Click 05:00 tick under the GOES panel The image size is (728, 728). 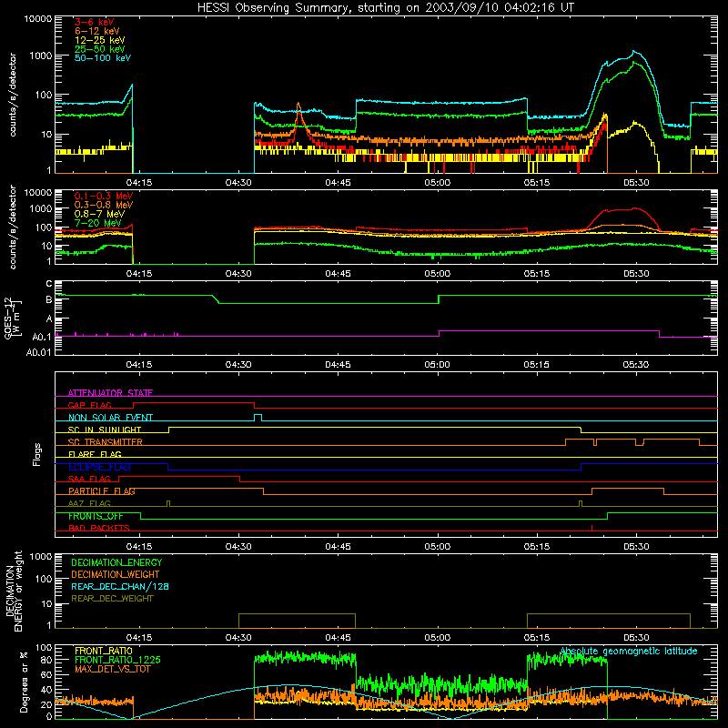(x=438, y=365)
